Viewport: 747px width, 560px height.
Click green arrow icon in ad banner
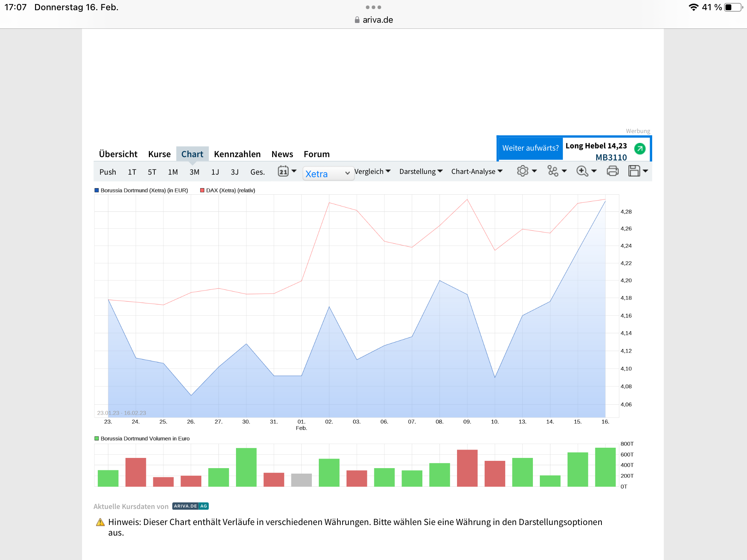(x=640, y=148)
